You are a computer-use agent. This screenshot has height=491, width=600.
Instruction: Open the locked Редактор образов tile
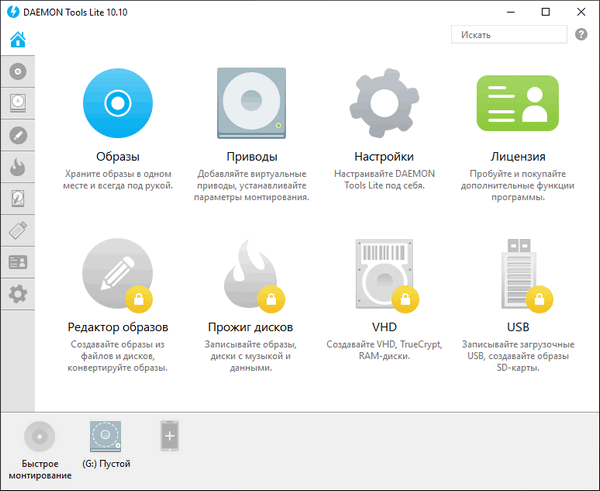coord(117,274)
